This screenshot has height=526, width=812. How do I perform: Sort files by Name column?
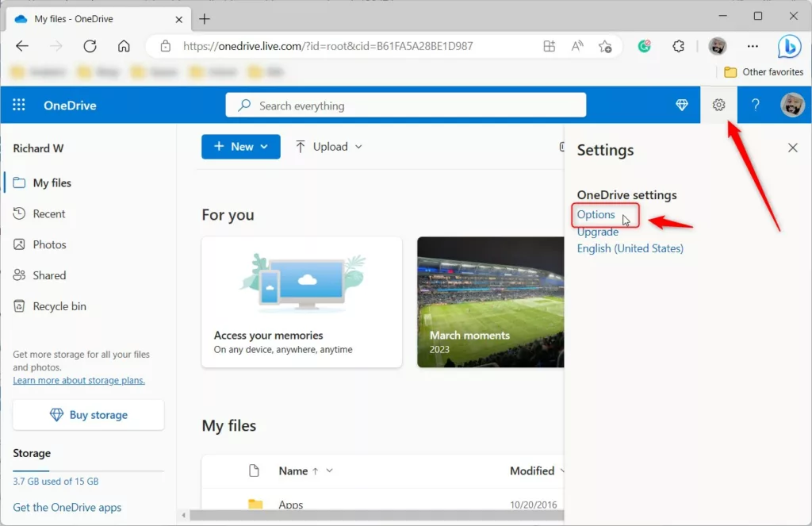(x=293, y=470)
